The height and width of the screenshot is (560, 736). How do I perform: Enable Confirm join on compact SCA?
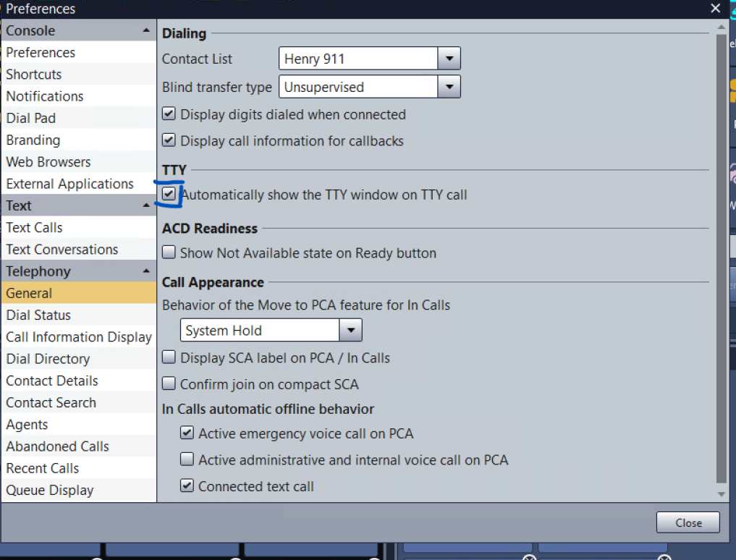point(169,384)
